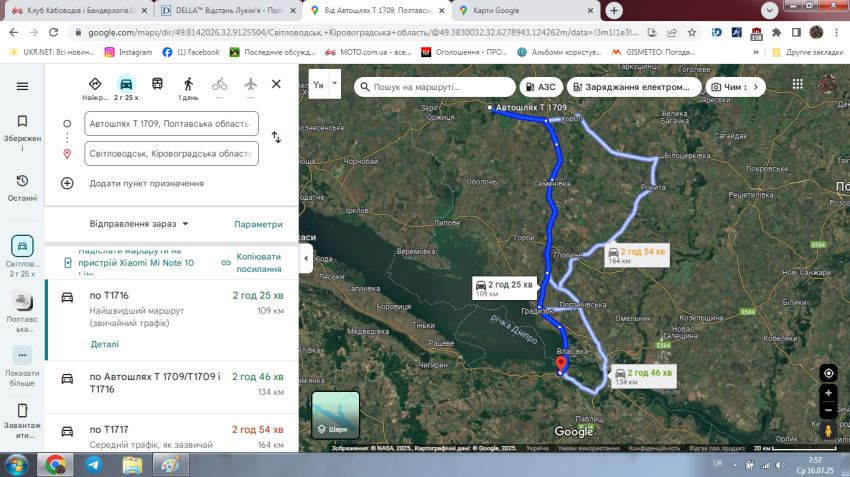Show hidden system tray icons
Image resolution: width=850 pixels, height=477 pixels.
click(735, 465)
